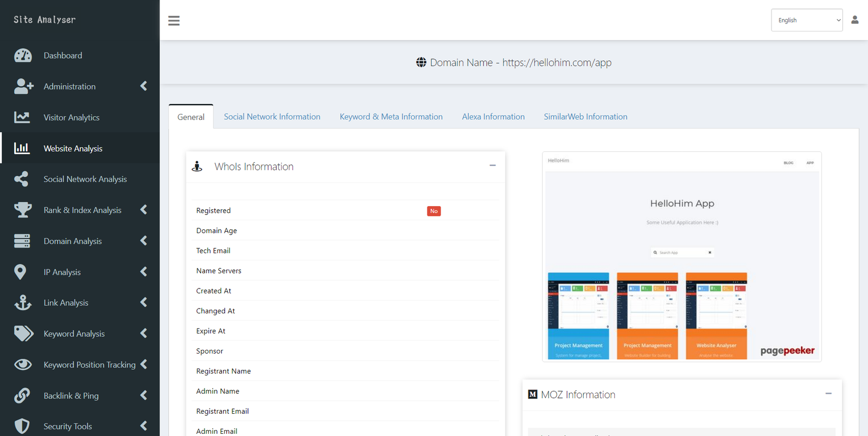Image resolution: width=868 pixels, height=436 pixels.
Task: Click the Link Analysis anchor icon
Action: pyautogui.click(x=23, y=303)
